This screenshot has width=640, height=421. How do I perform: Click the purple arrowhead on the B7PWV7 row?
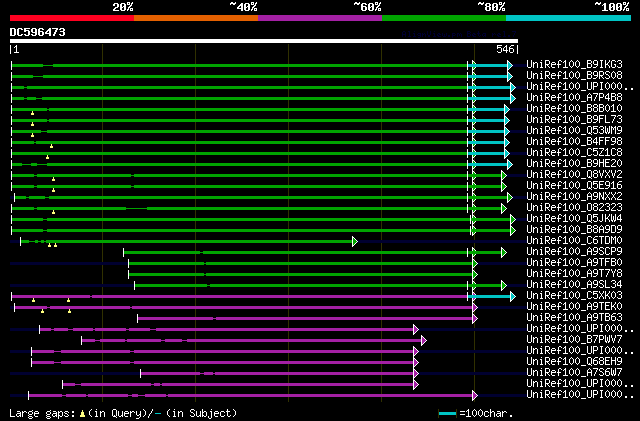424,341
